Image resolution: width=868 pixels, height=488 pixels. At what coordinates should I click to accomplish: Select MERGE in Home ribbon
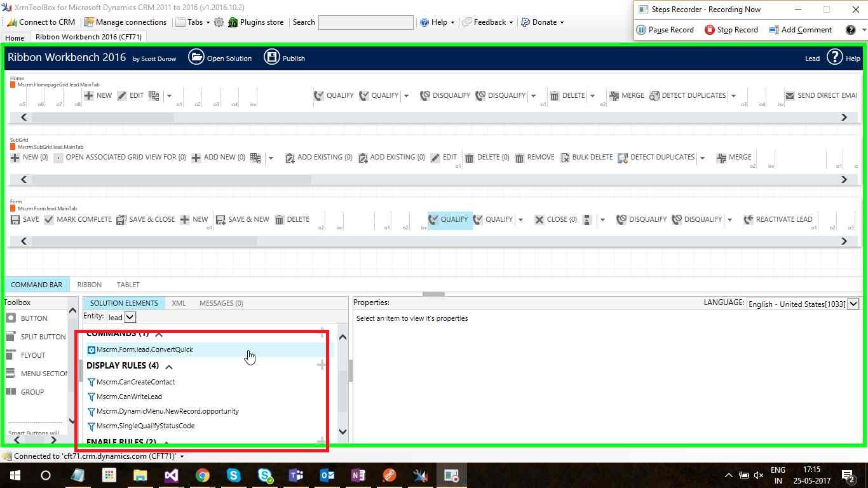[x=627, y=95]
